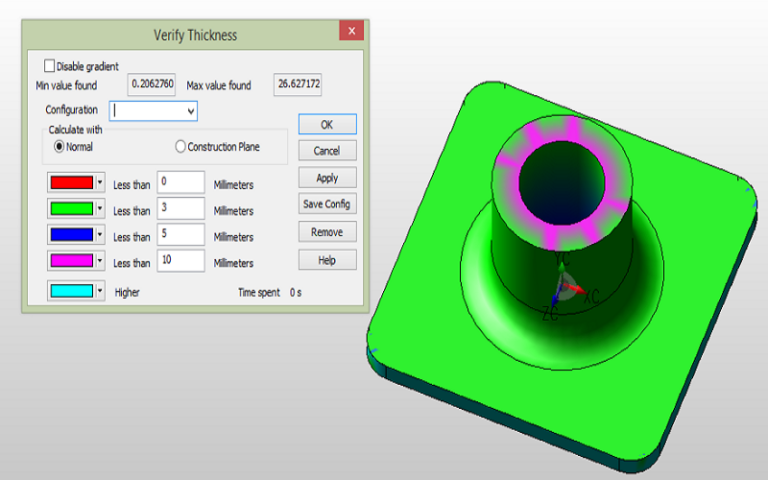Confirm with the OK button
Viewport: 768px width, 480px height.
point(327,124)
